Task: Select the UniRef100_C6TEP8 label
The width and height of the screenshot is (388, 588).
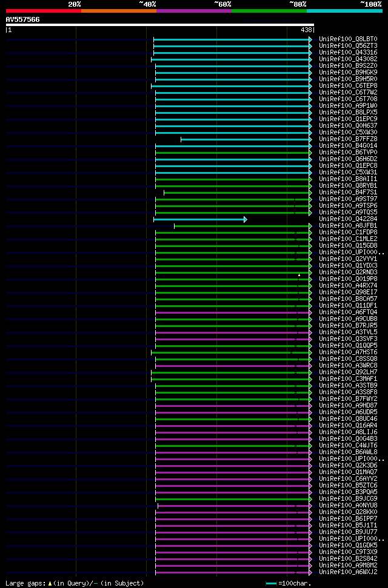Action: pos(348,86)
